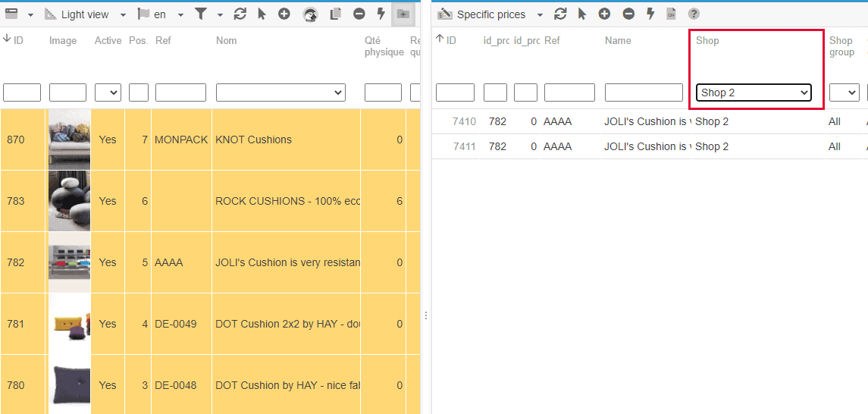Open help in Specific prices toolbar
The image size is (868, 414).
(694, 14)
